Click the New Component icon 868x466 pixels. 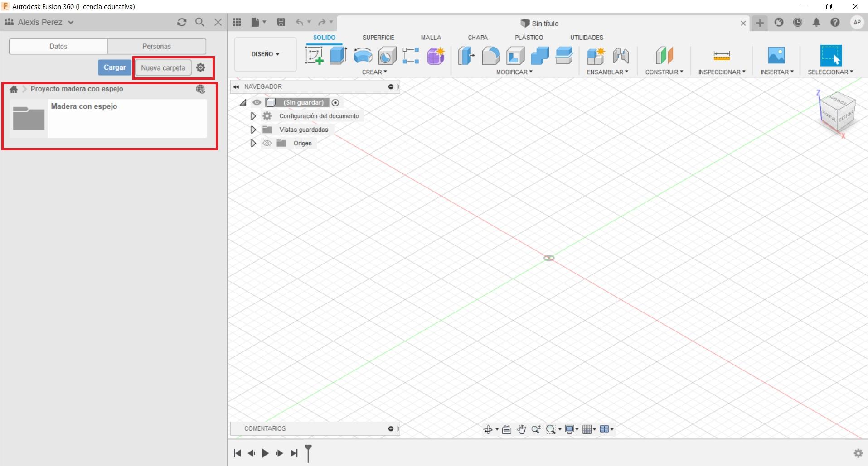click(596, 56)
